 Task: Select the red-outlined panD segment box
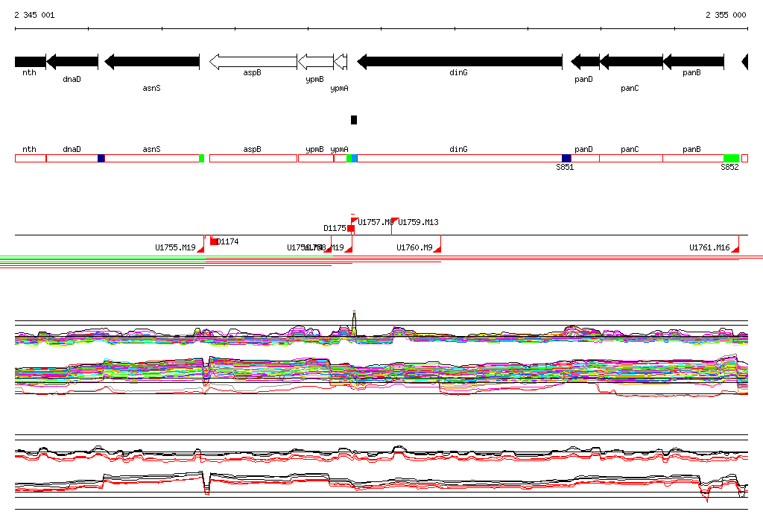tap(585, 158)
